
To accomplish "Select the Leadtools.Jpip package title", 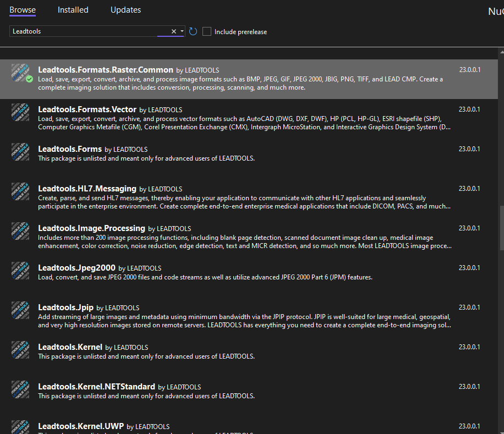I will click(x=65, y=307).
